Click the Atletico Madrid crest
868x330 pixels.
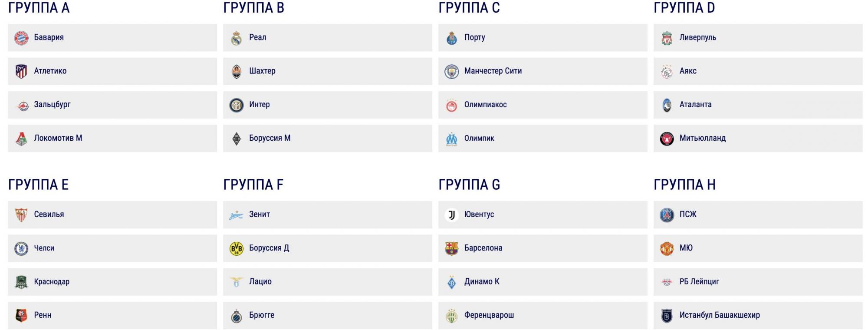(x=21, y=72)
